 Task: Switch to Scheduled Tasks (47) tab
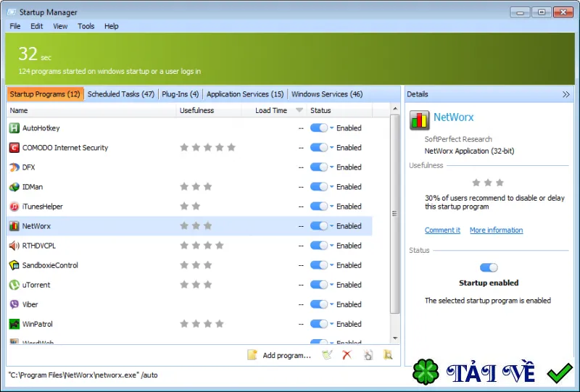pos(121,94)
